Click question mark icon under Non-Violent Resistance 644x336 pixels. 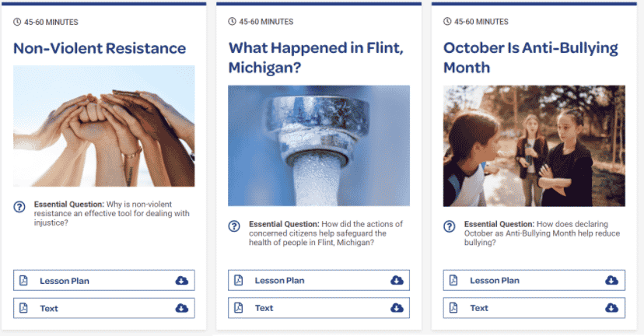19,207
